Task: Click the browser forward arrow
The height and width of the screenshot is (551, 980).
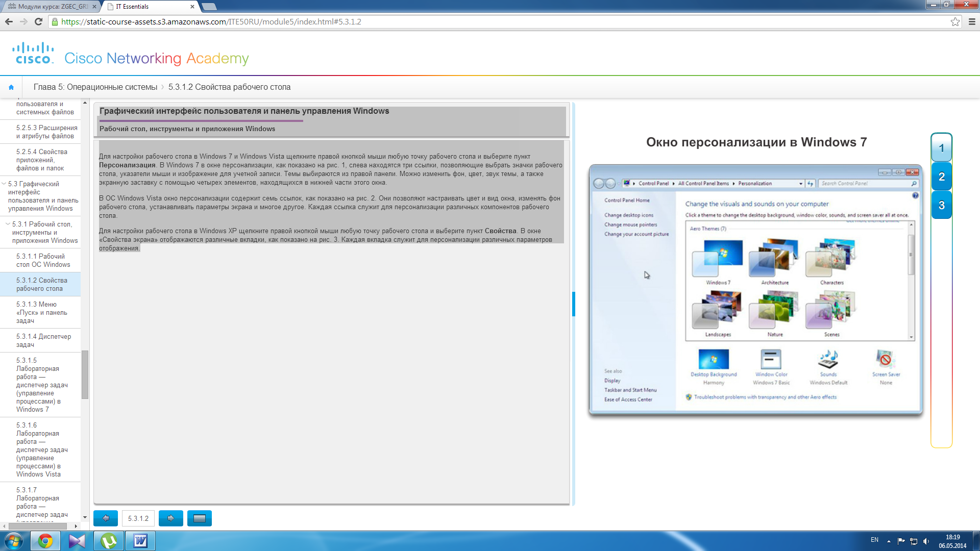Action: pos(23,21)
